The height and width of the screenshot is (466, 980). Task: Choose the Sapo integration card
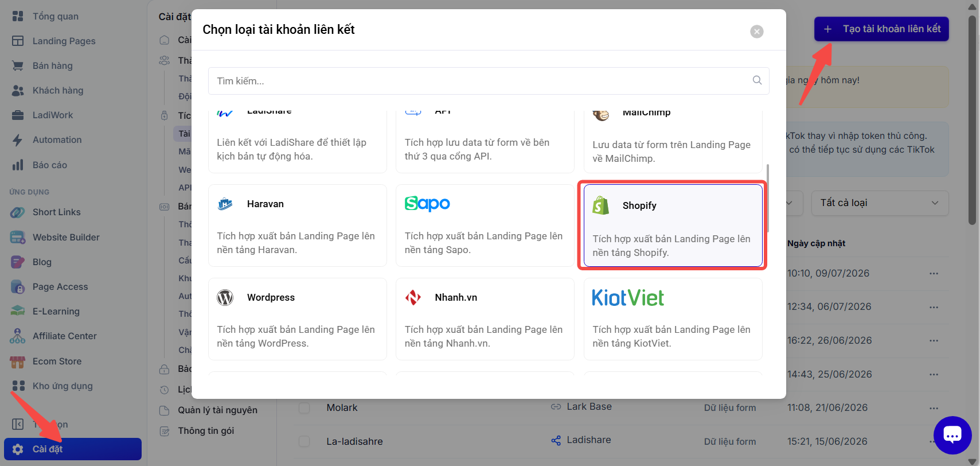485,226
